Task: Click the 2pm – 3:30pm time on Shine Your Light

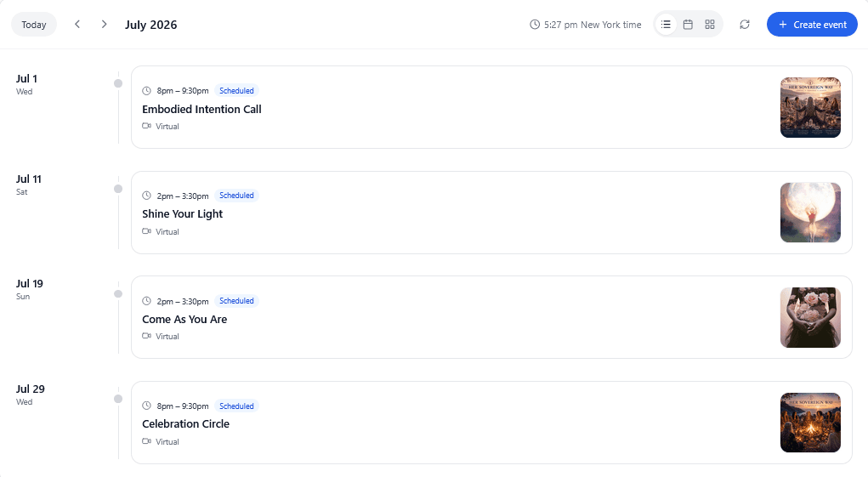Action: 183,196
